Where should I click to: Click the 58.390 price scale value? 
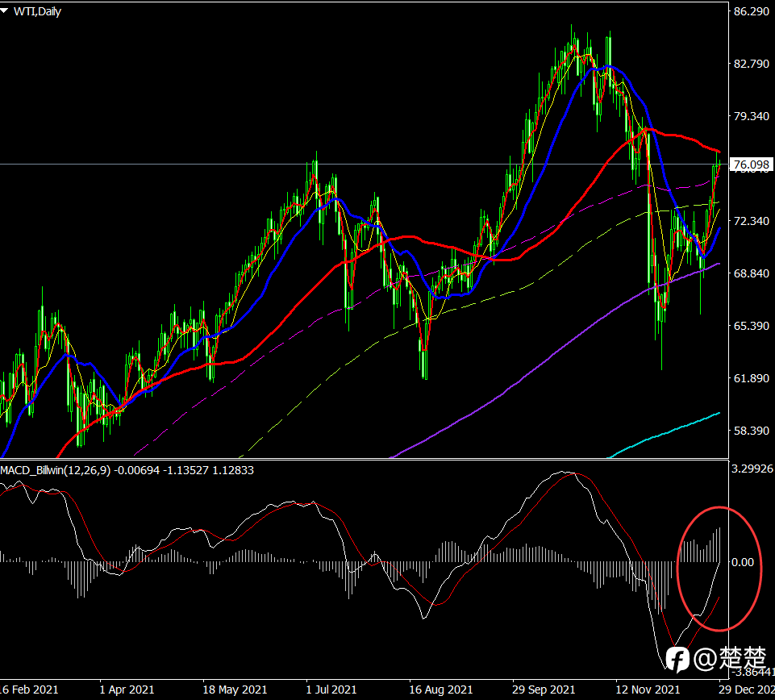click(x=752, y=431)
